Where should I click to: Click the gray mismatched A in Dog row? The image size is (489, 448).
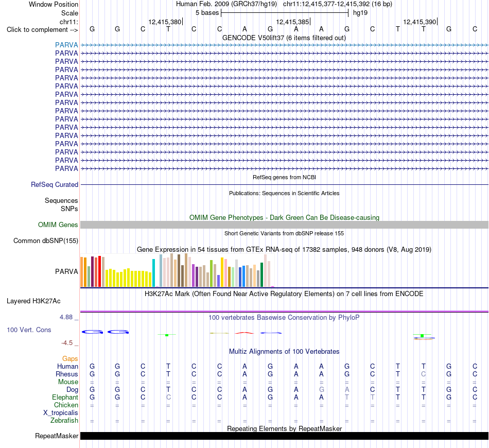pyautogui.click(x=347, y=389)
